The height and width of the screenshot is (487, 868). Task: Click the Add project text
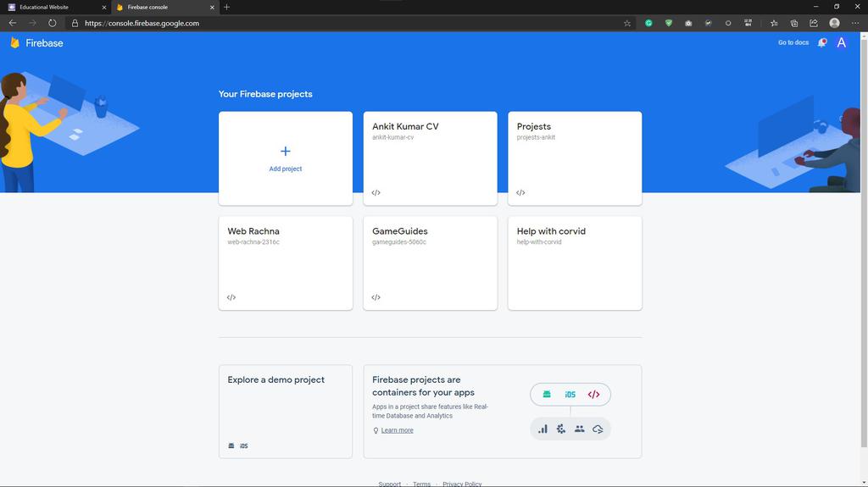click(285, 169)
